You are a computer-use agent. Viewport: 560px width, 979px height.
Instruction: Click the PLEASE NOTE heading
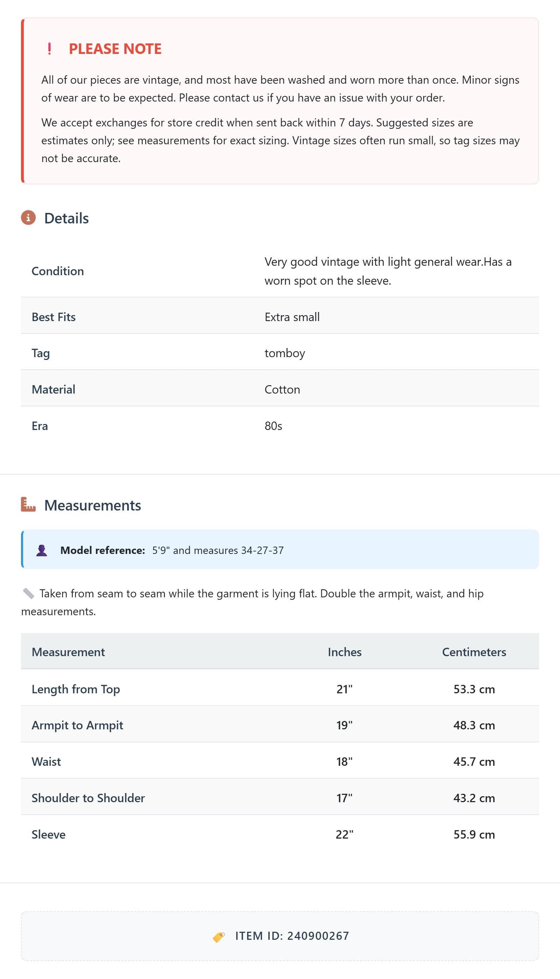point(115,49)
